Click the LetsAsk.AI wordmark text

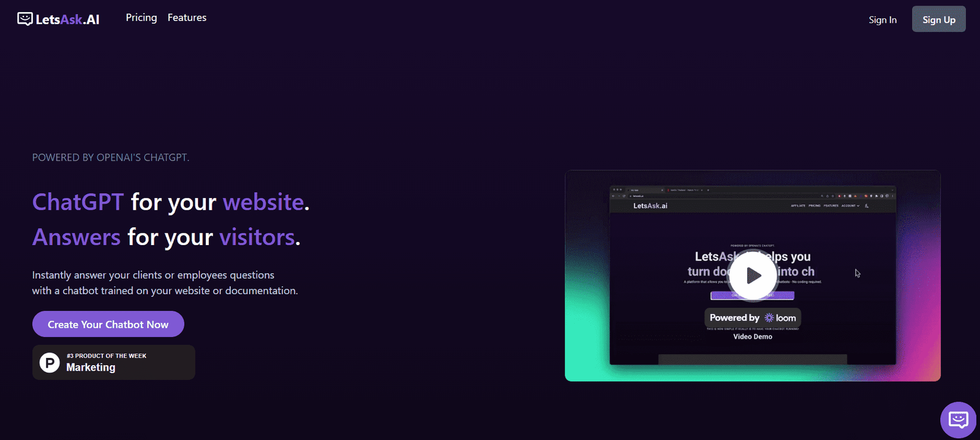[x=67, y=20]
